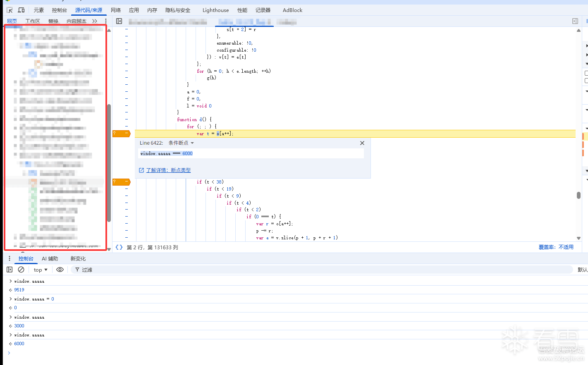Screen dimensions: 588x365
Task: Click the 'window.aaaaa = 0' console entry
Action: [x=34, y=299]
